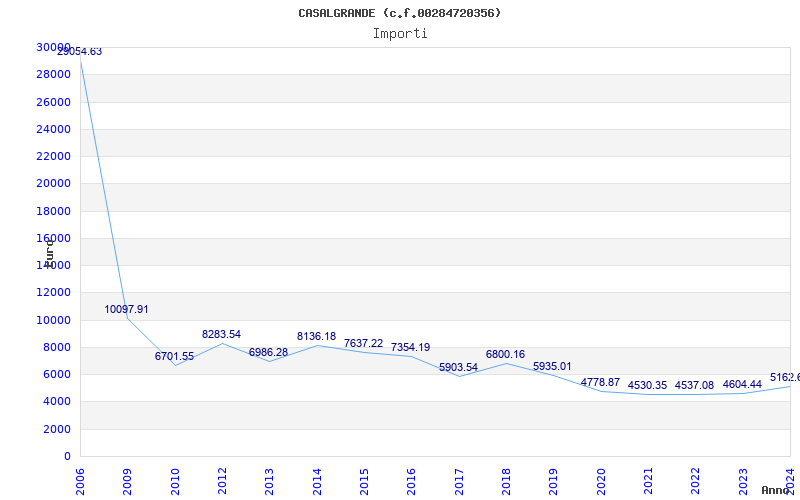Click y-axis value 4000
This screenshot has width=800, height=500.
pyautogui.click(x=57, y=402)
